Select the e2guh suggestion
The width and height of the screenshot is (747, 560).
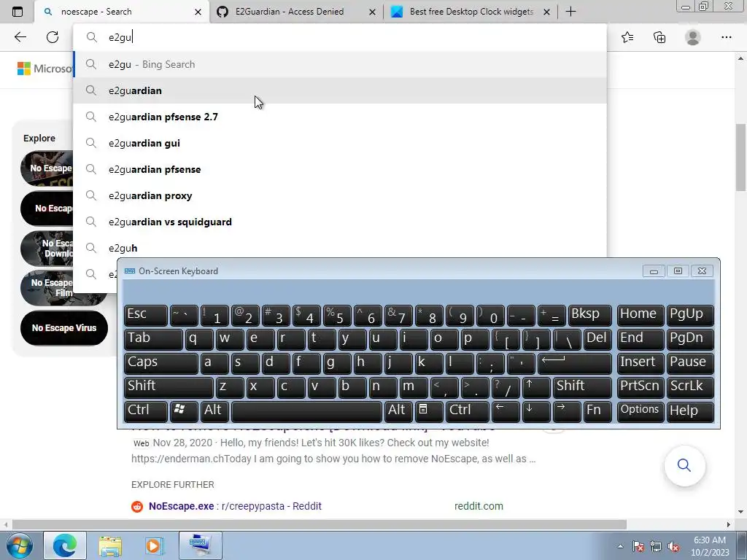[x=340, y=248]
